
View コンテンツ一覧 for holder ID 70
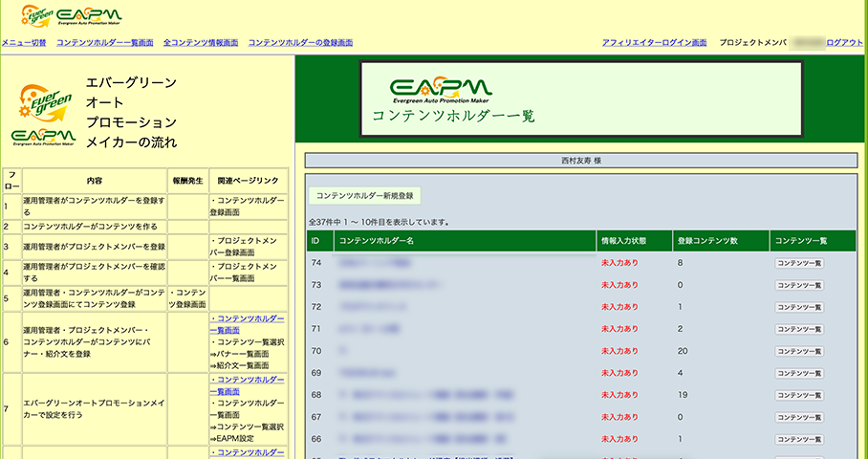[x=799, y=352]
